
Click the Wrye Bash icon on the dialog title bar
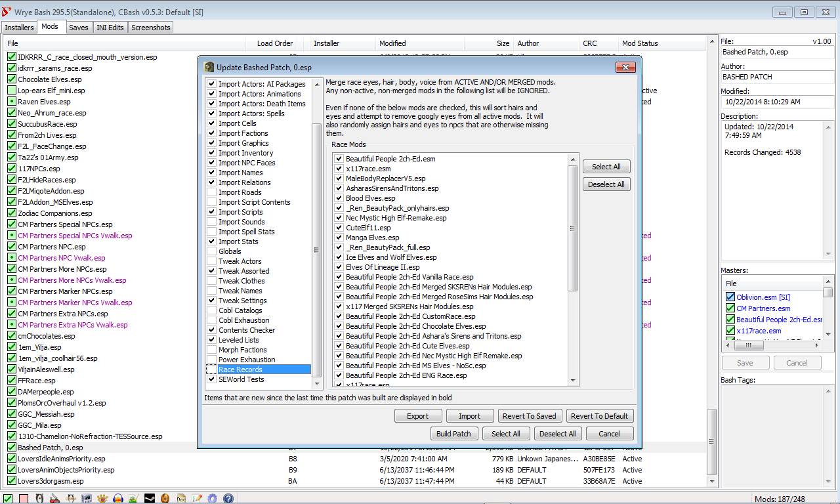[x=208, y=66]
